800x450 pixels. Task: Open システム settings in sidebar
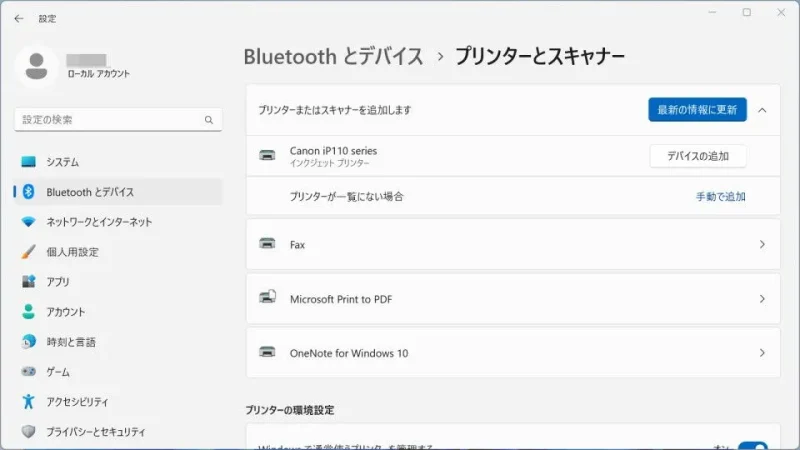click(62, 162)
